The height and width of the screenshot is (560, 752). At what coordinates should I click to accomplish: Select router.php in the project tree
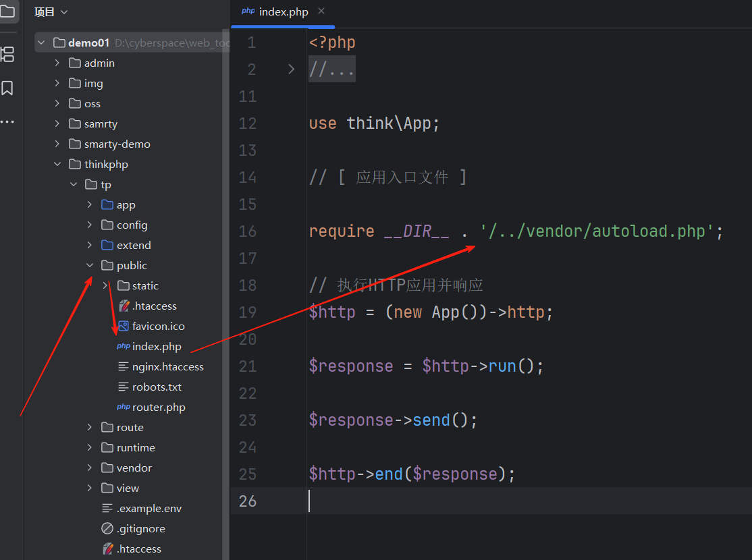point(159,407)
